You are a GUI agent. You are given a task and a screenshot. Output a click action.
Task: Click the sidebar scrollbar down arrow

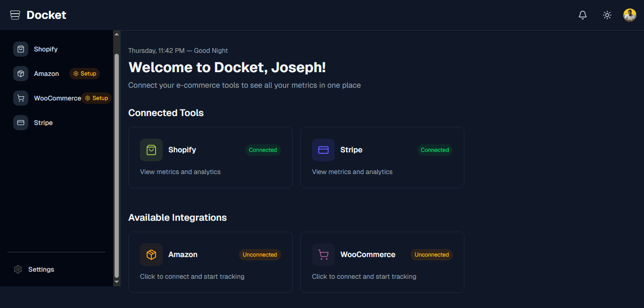pos(116,282)
